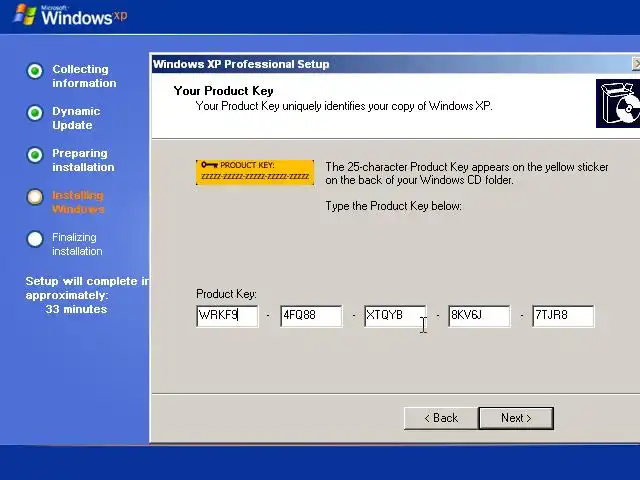This screenshot has height=480, width=640.
Task: Click the Windows CD box icon
Action: pos(618,103)
